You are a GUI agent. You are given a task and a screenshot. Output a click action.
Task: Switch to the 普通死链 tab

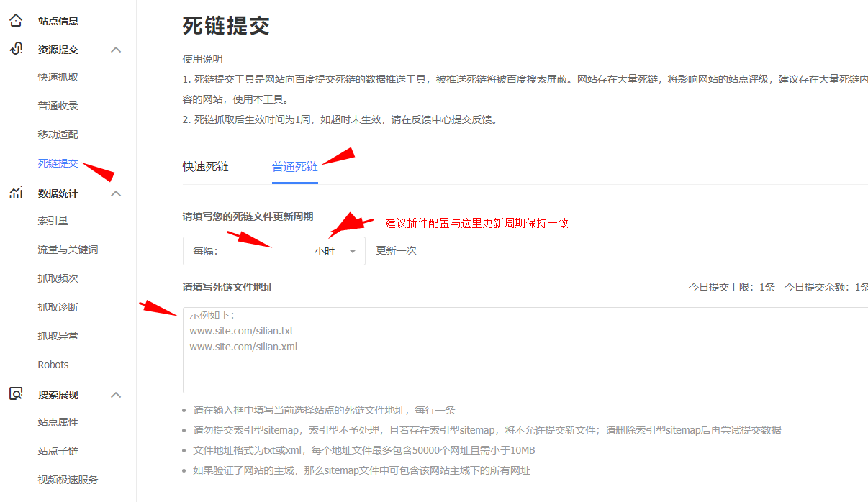295,166
